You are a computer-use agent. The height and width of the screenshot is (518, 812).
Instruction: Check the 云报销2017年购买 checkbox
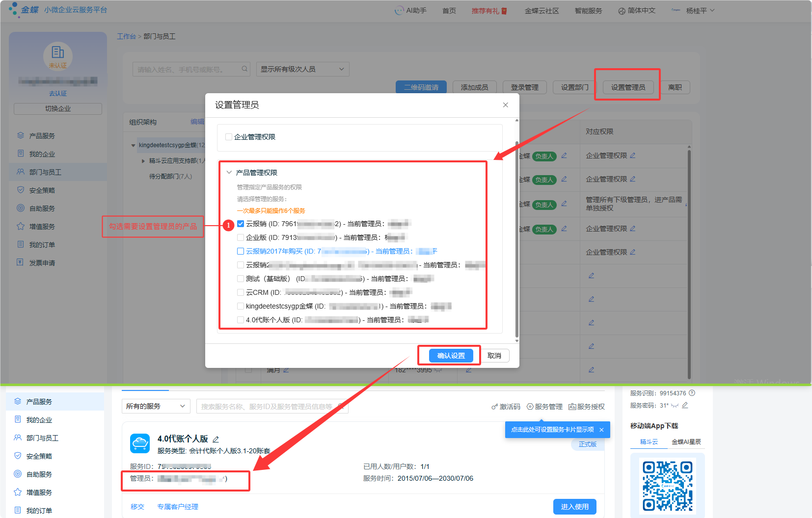[x=241, y=251]
